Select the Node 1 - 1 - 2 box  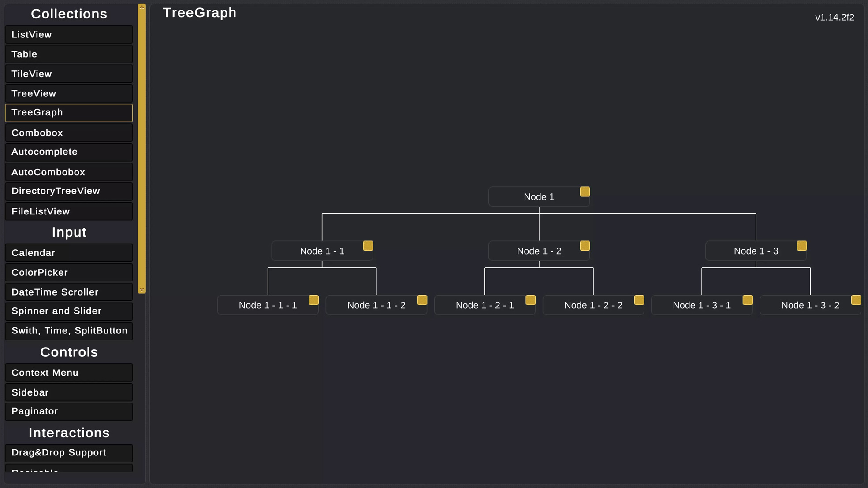pyautogui.click(x=376, y=305)
